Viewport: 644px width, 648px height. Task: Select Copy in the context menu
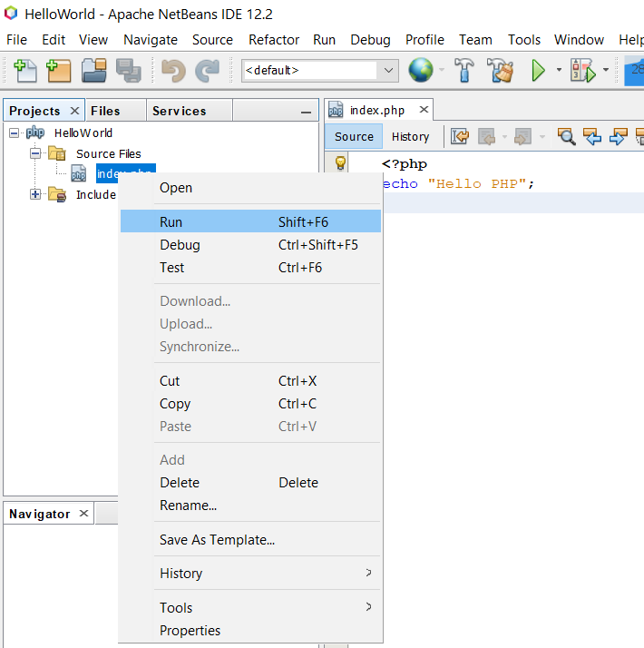click(x=250, y=403)
